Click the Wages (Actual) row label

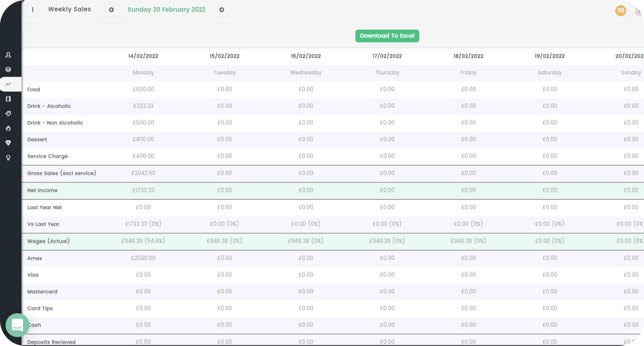48,241
